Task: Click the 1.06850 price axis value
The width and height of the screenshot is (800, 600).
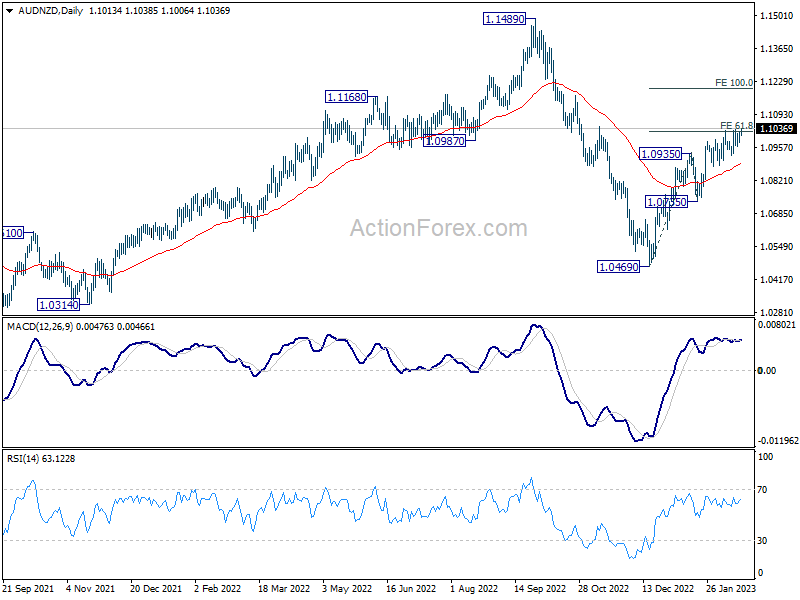Action: tap(777, 214)
